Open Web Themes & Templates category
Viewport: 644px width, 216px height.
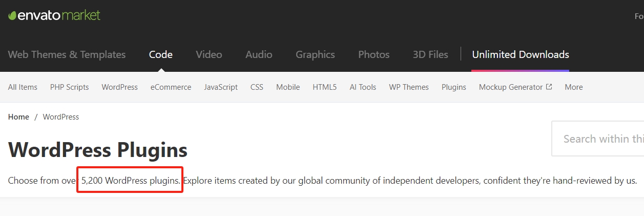pyautogui.click(x=67, y=54)
